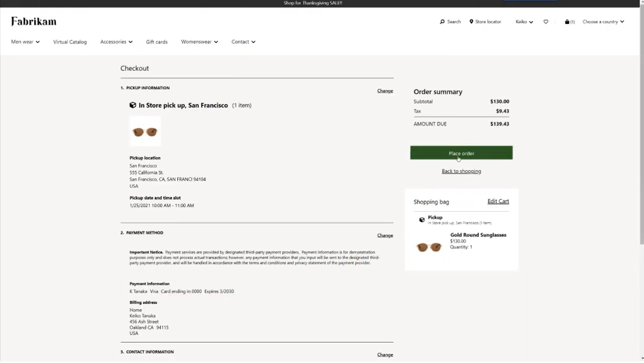Viewport: 644px width, 363px height.
Task: Open the wishlist heart icon
Action: click(x=546, y=22)
